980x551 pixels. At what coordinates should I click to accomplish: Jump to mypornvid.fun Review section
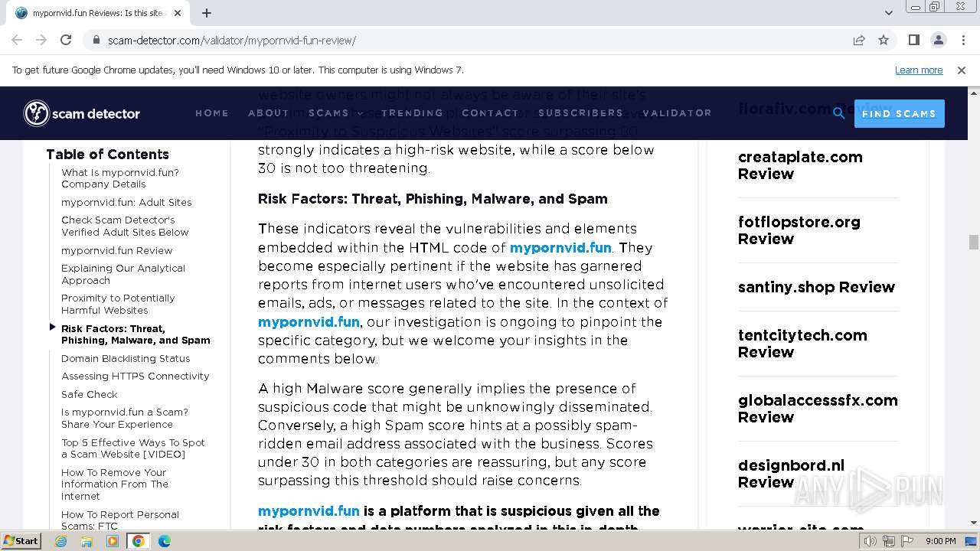[117, 250]
